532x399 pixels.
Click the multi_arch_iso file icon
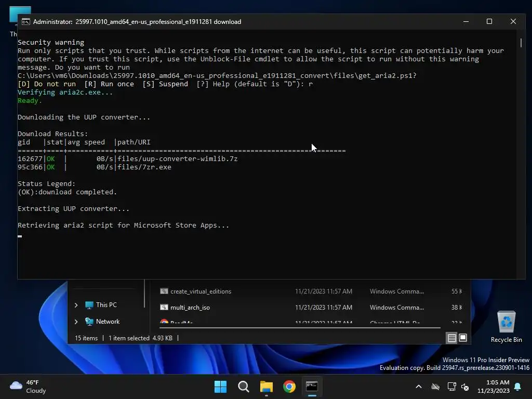[164, 307]
